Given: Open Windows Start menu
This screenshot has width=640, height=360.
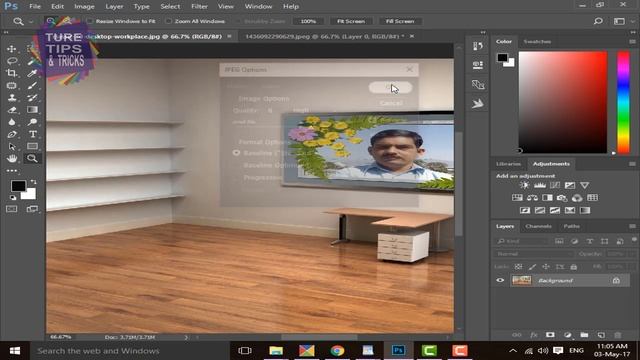Looking at the screenshot, I should click(15, 351).
